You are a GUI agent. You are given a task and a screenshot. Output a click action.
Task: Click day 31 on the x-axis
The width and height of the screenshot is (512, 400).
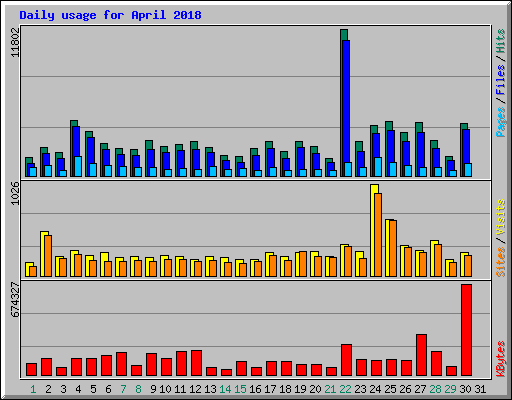coord(480,389)
